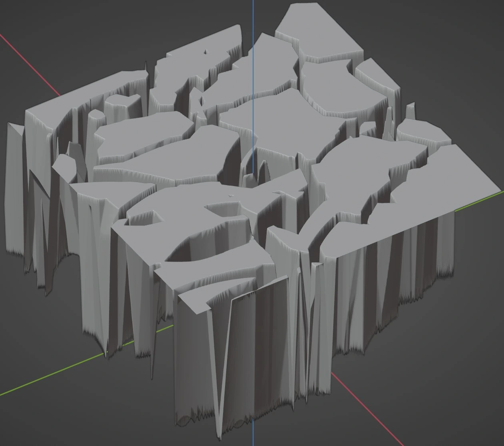
Task: Click empty viewport background in the top-right corner
Action: pos(460,32)
